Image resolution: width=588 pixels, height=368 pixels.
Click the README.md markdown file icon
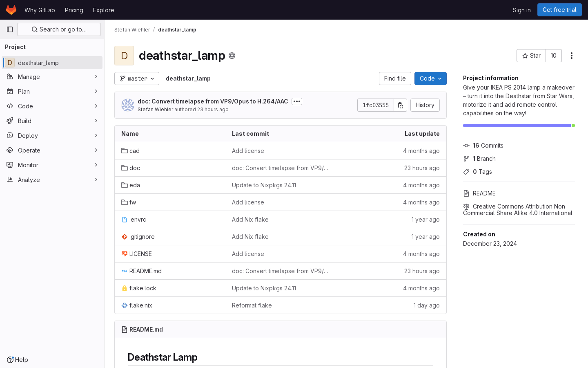point(125,271)
